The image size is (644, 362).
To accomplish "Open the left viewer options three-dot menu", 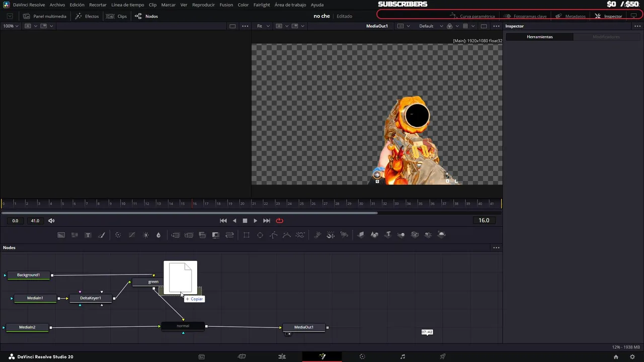I will pyautogui.click(x=245, y=26).
